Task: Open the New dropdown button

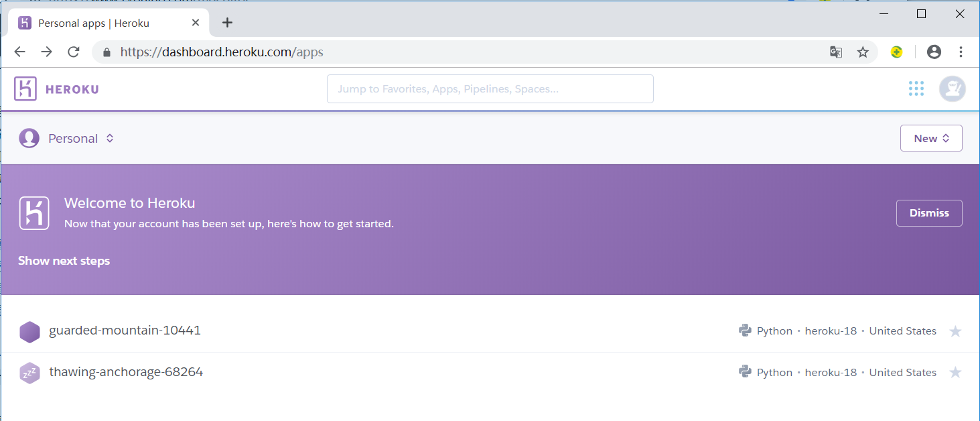Action: coord(931,138)
